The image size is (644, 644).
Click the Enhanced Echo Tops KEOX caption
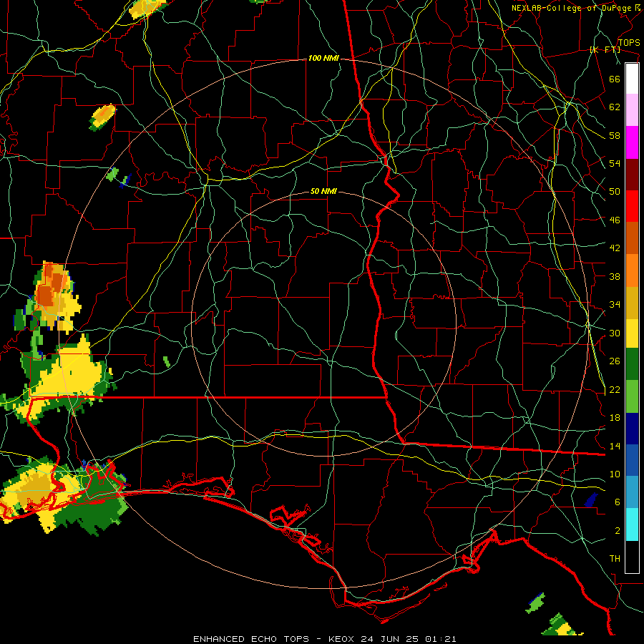coord(324,639)
